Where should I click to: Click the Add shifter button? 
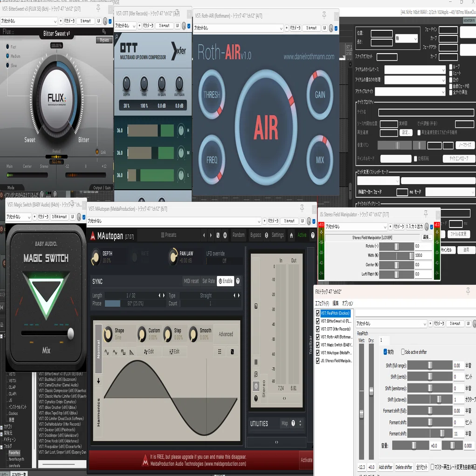(x=386, y=467)
